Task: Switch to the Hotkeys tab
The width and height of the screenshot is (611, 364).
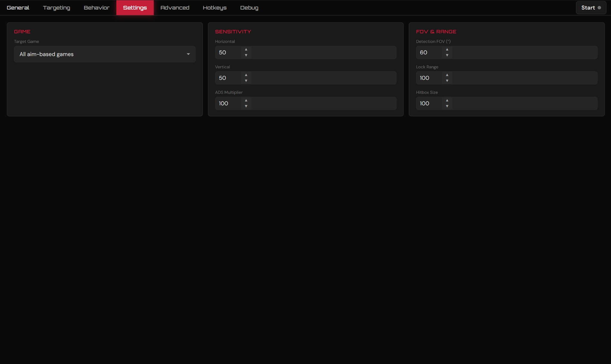Action: tap(215, 7)
